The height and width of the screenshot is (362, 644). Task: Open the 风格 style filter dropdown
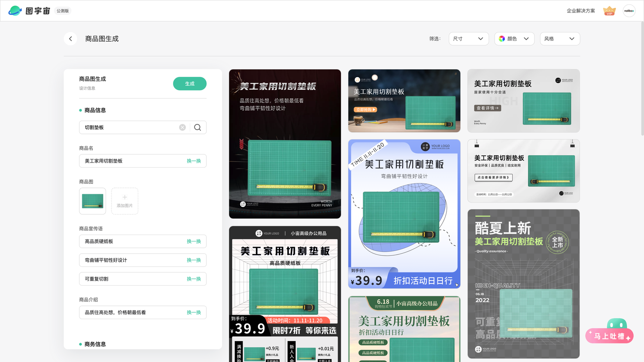(x=560, y=39)
